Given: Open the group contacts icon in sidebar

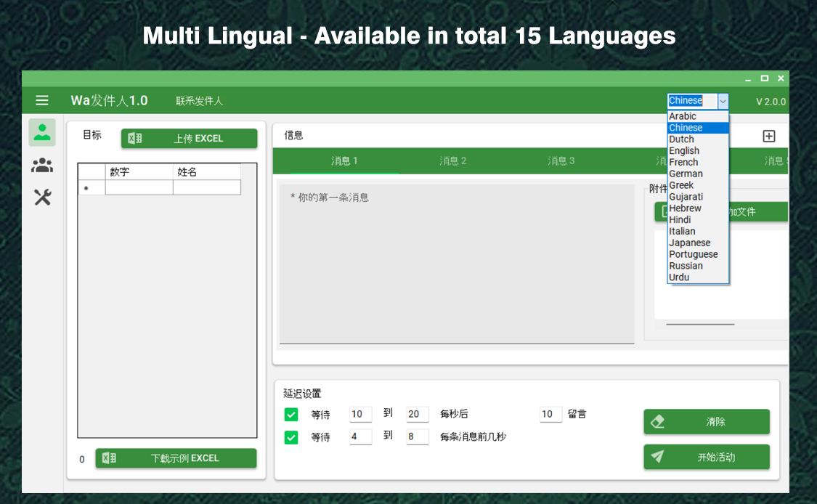Looking at the screenshot, I should pos(41,165).
